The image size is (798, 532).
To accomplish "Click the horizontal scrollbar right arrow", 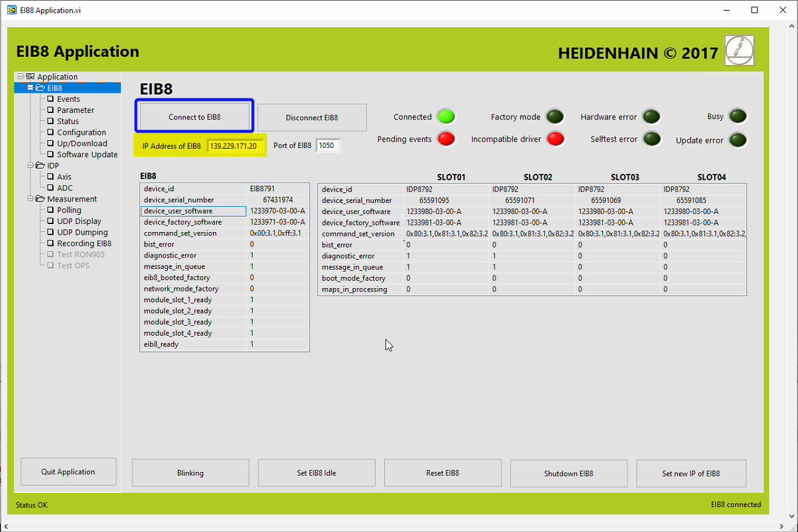I will pos(781,526).
